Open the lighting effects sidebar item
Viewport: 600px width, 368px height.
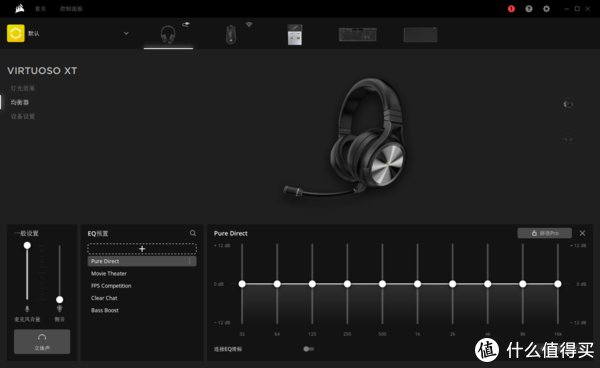pyautogui.click(x=23, y=88)
